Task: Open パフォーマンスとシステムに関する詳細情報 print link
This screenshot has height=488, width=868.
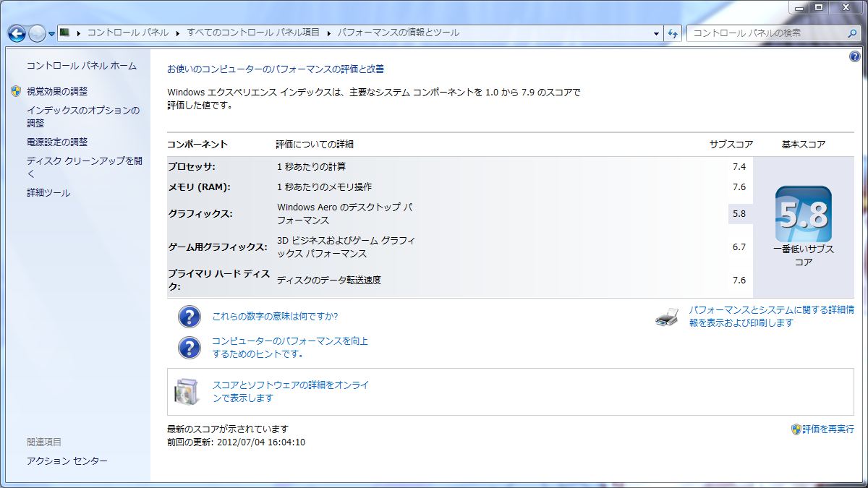Action: pyautogui.click(x=771, y=317)
